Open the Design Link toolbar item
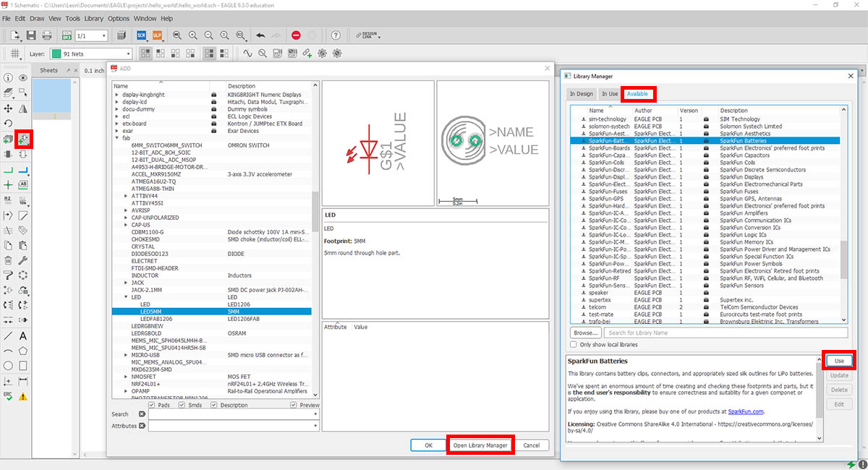 (369, 35)
